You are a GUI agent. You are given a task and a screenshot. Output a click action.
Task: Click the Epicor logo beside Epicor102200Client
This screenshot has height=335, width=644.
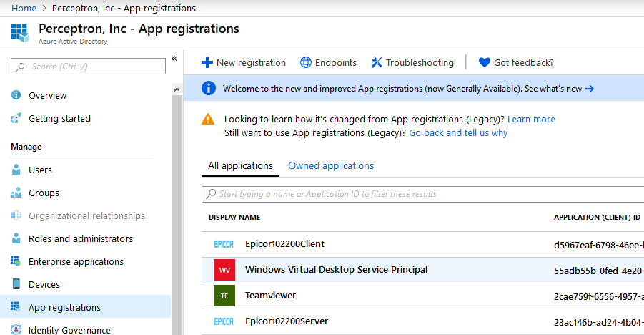(224, 245)
